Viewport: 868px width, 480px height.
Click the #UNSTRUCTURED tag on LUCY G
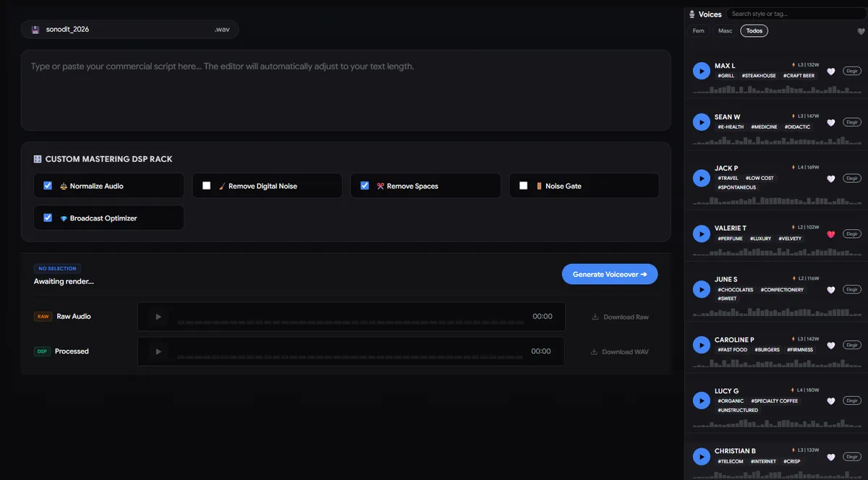738,410
